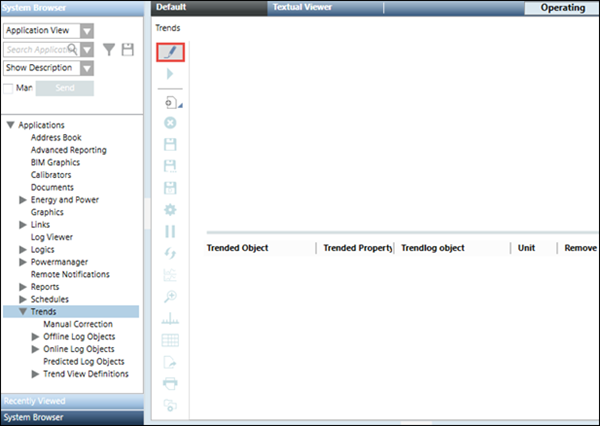Select Manual Correction in the tree
This screenshot has height=426, width=600.
pos(78,324)
